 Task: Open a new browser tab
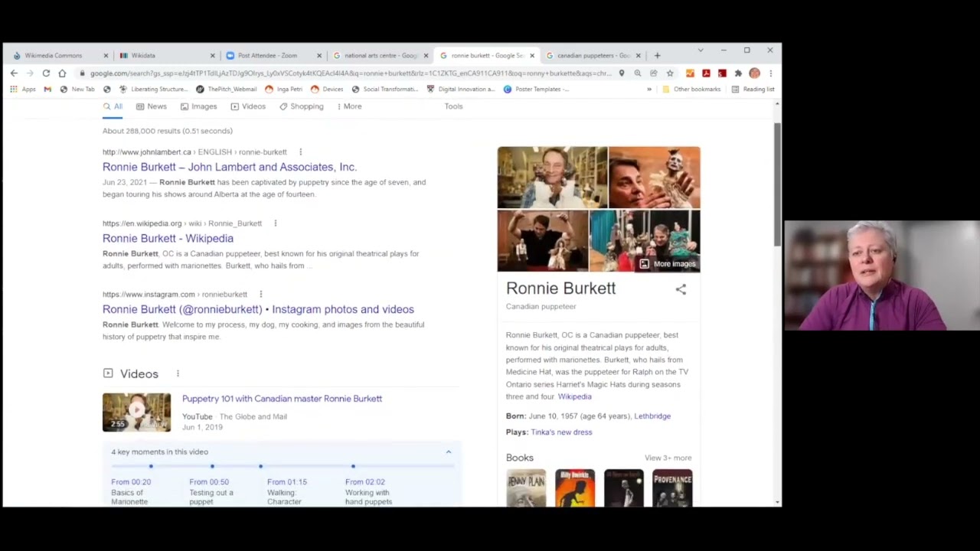point(657,56)
